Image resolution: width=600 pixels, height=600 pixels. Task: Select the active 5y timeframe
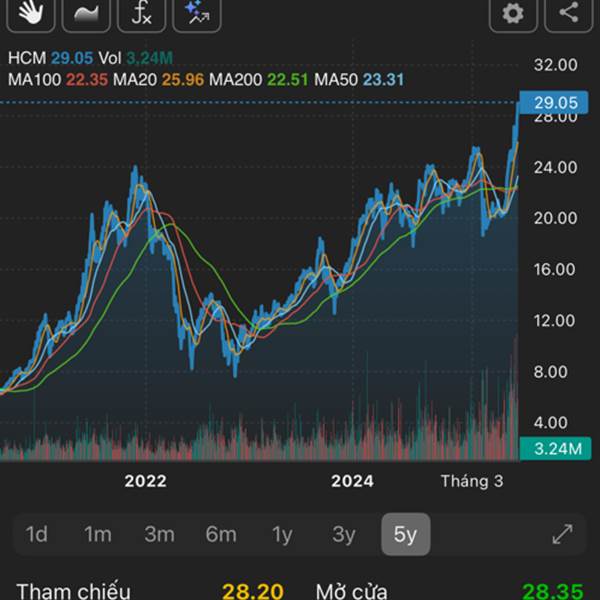pos(406,534)
